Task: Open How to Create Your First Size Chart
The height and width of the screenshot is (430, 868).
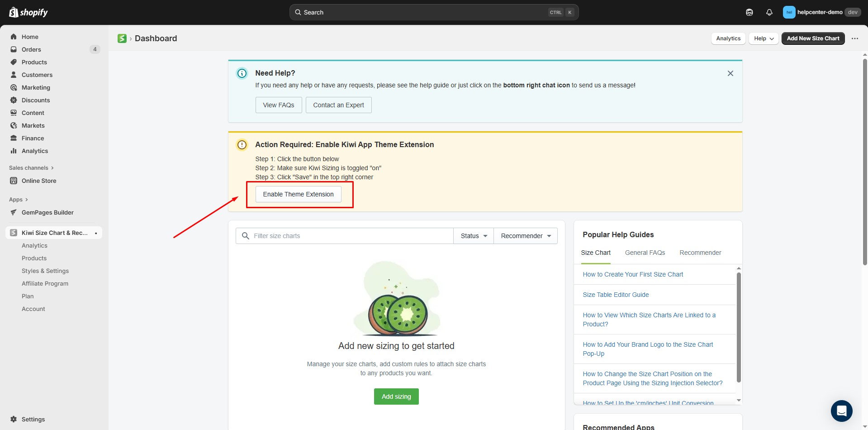Action: click(x=632, y=274)
